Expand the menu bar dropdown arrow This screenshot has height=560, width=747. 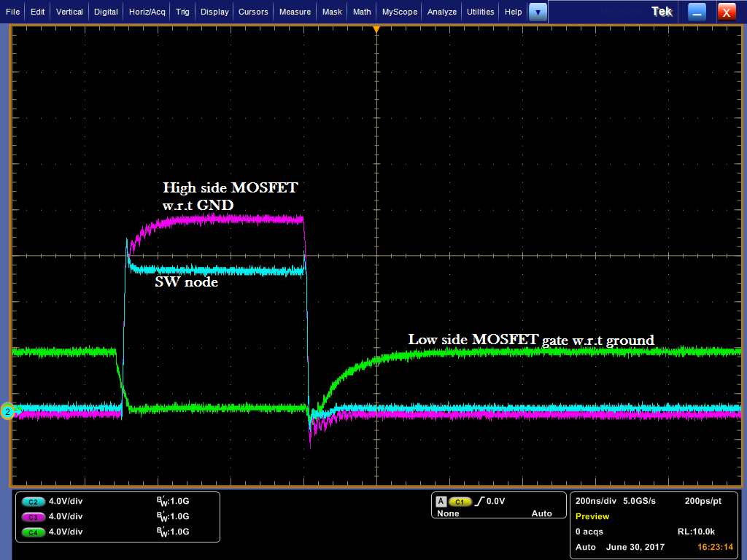click(538, 12)
